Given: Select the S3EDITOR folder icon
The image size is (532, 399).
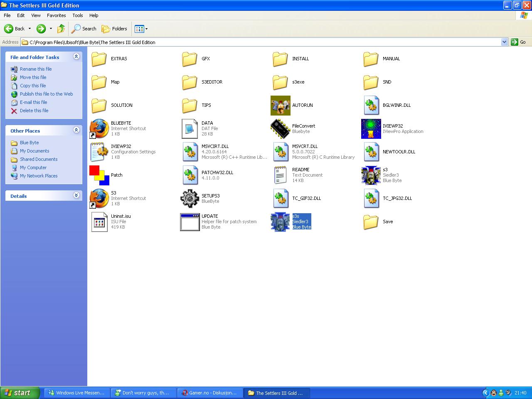Looking at the screenshot, I should (x=190, y=82).
